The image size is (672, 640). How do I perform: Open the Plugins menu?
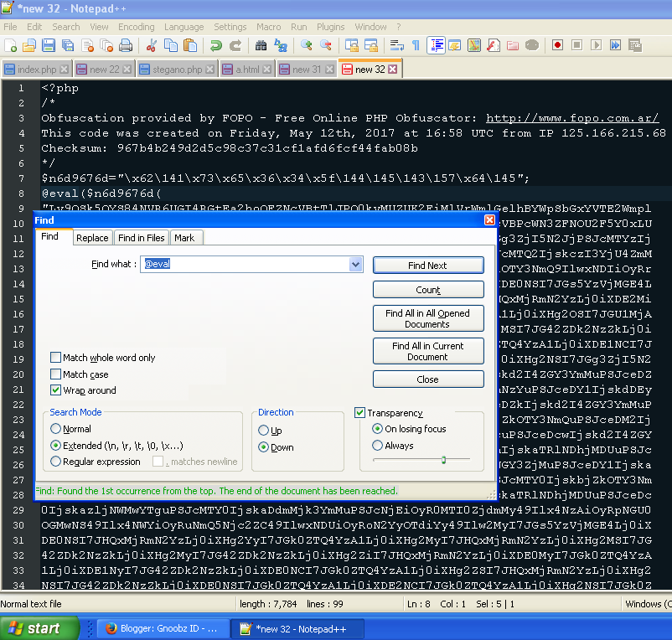330,26
